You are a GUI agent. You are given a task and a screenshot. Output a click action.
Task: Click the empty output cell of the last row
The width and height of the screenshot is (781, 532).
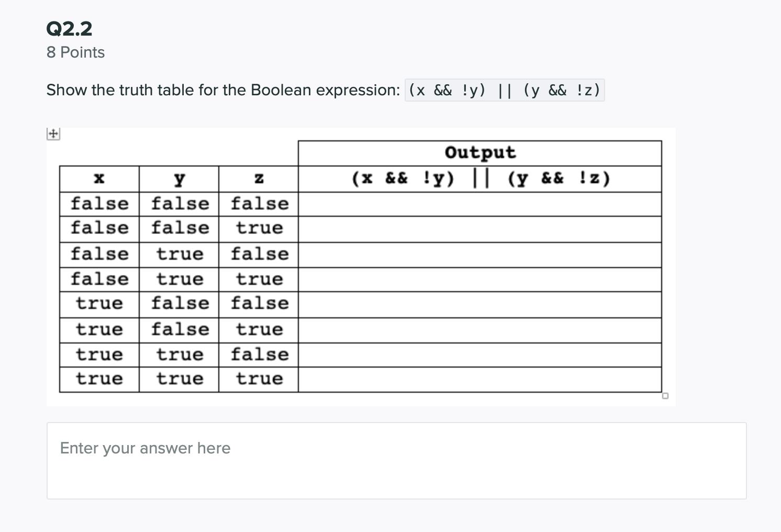(479, 379)
